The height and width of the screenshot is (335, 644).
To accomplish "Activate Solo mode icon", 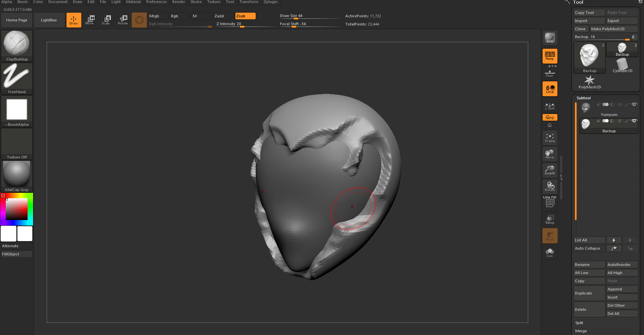I will (x=550, y=252).
